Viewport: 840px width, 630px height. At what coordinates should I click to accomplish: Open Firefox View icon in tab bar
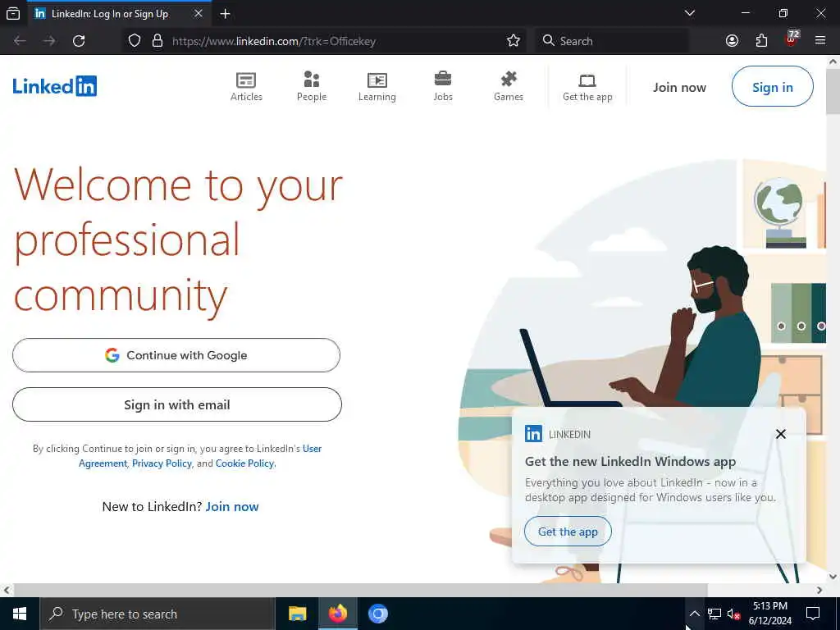pyautogui.click(x=13, y=13)
